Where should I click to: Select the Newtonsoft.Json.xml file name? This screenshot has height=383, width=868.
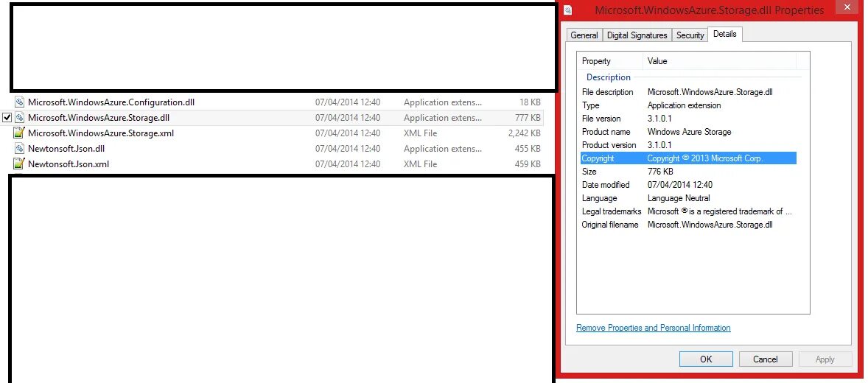(68, 164)
